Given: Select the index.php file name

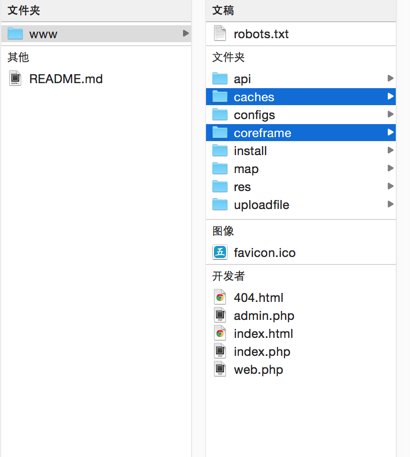Looking at the screenshot, I should [x=262, y=352].
